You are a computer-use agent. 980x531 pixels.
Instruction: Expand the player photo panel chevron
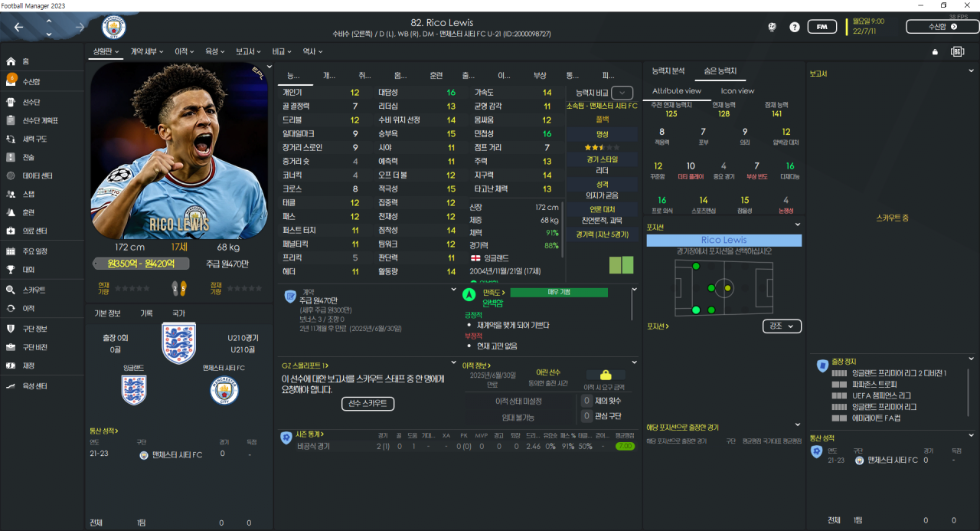click(x=269, y=67)
